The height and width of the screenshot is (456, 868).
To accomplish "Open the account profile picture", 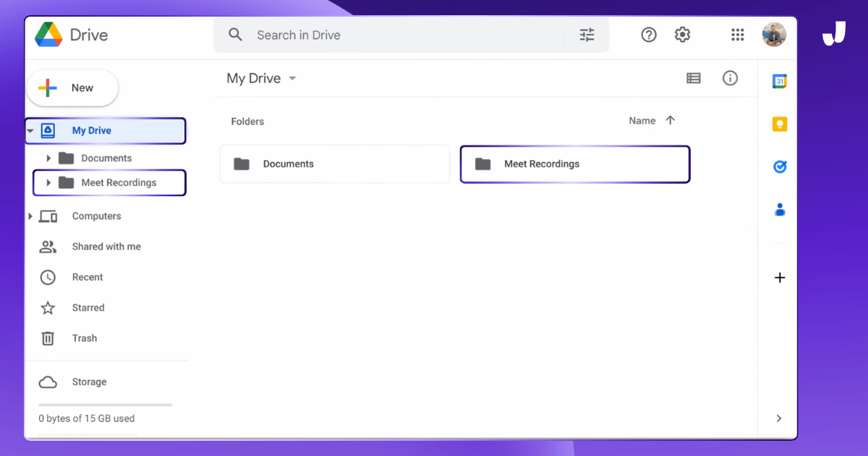I will coord(774,35).
